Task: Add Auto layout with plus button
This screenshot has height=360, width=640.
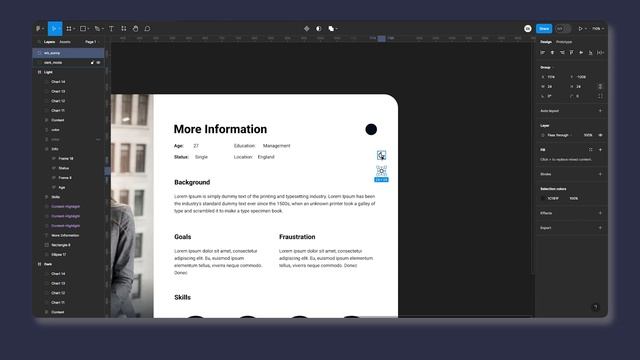Action: (600, 111)
